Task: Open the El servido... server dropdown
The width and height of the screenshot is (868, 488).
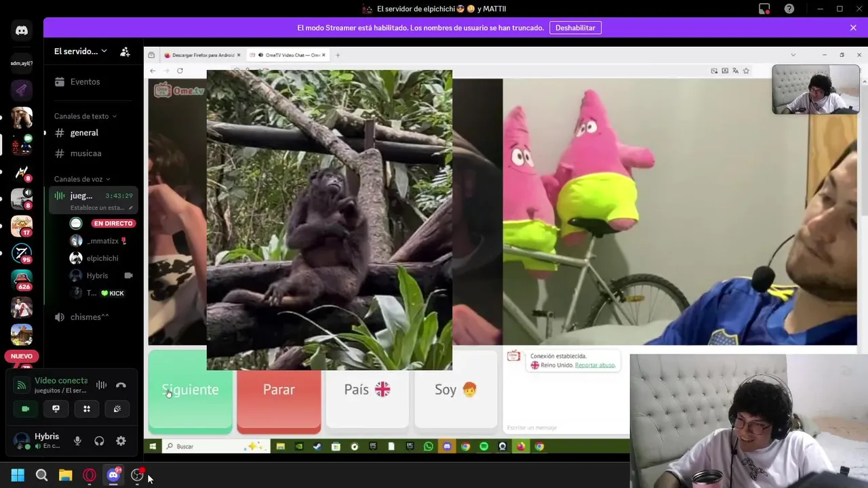Action: tap(81, 52)
